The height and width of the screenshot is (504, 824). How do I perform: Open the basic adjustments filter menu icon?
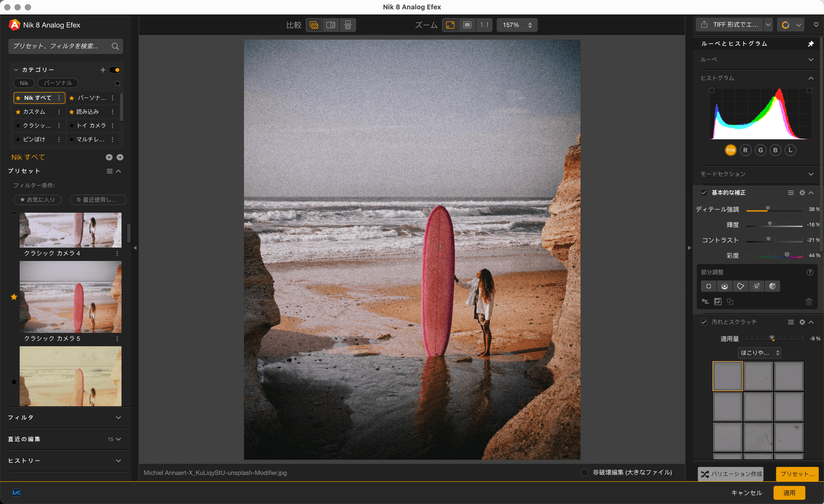click(791, 193)
